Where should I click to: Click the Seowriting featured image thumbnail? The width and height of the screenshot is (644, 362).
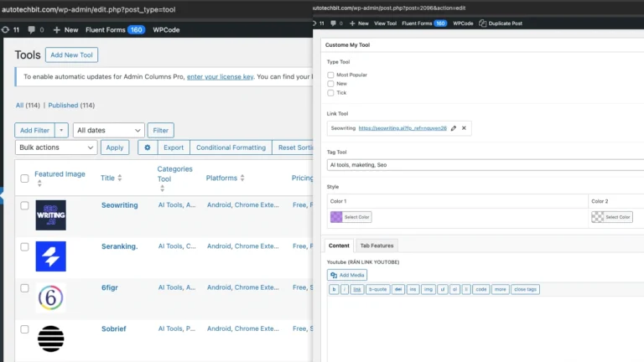[x=50, y=215]
